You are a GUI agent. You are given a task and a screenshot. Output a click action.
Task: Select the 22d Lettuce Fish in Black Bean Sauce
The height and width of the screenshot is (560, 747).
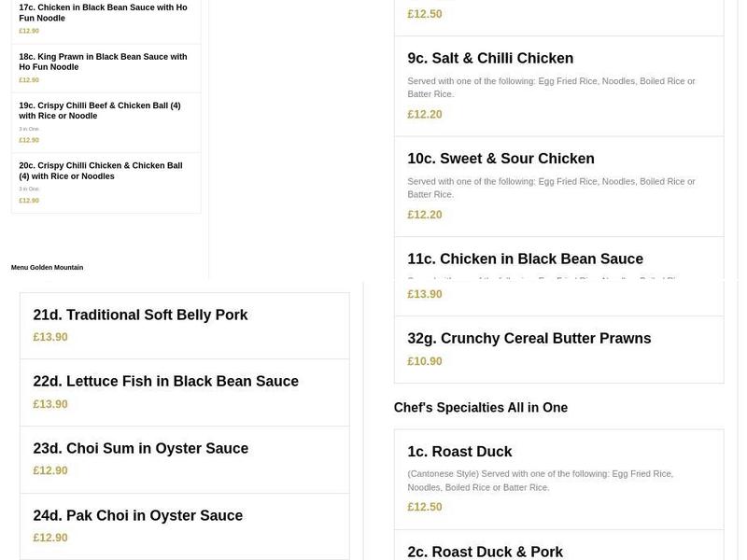click(x=165, y=381)
